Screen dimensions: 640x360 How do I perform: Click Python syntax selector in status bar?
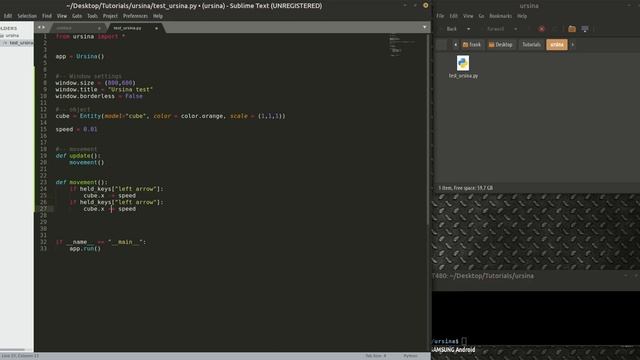410,356
